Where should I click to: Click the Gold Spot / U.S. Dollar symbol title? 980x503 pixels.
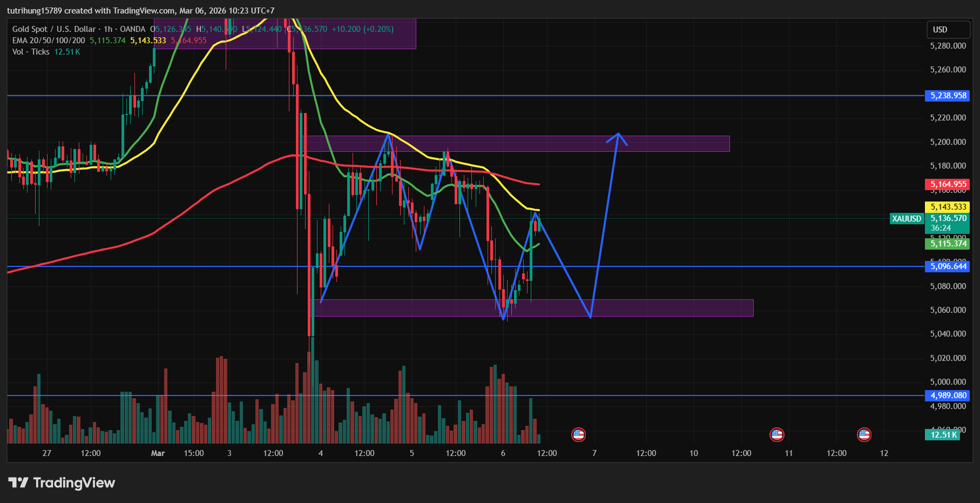(54, 29)
